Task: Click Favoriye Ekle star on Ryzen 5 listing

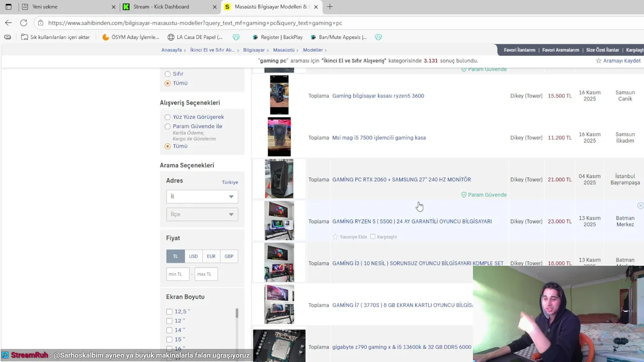Action: click(x=335, y=237)
